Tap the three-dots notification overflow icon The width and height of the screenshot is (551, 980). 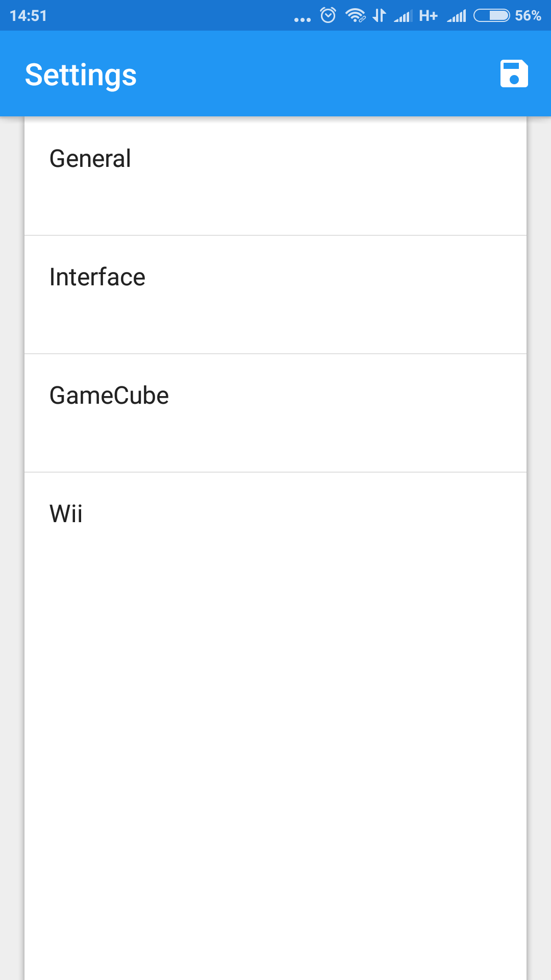click(x=303, y=20)
